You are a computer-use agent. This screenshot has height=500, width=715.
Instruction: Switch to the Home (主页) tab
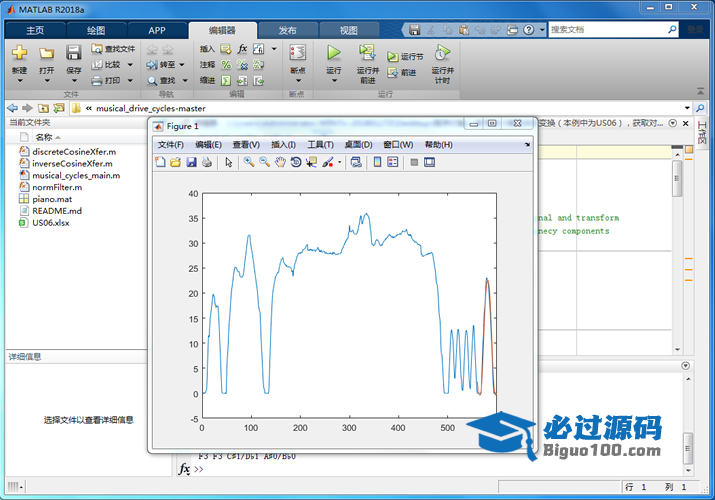(x=35, y=30)
